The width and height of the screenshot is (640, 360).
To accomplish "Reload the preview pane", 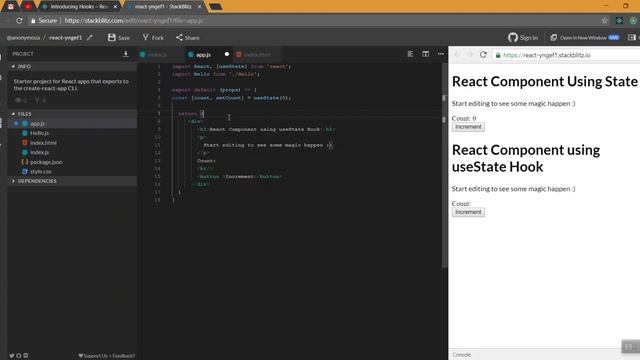I will (483, 55).
